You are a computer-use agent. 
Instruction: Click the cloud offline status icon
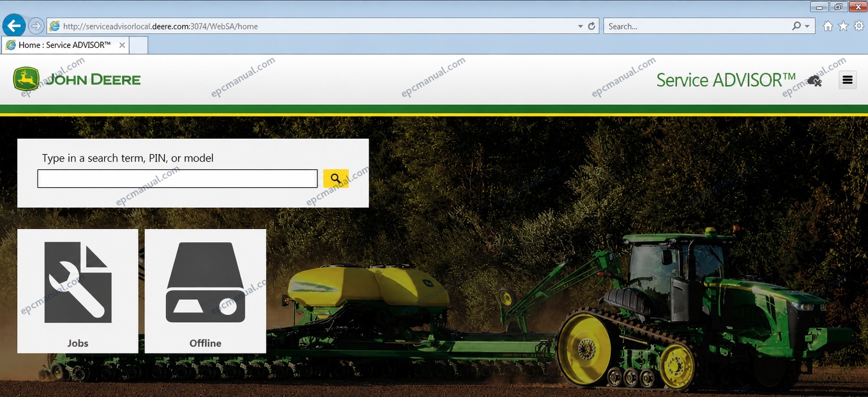click(x=814, y=81)
